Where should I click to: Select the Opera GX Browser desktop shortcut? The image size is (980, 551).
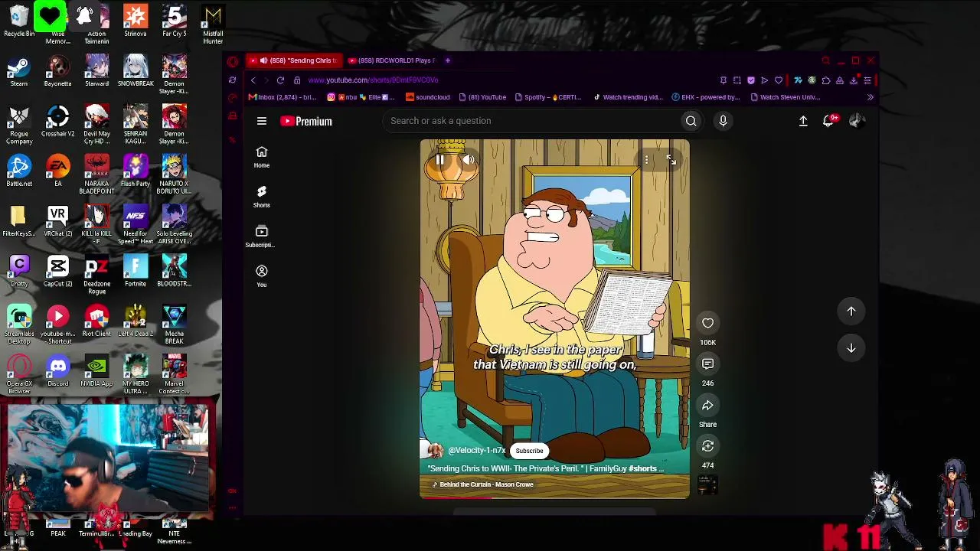click(19, 374)
